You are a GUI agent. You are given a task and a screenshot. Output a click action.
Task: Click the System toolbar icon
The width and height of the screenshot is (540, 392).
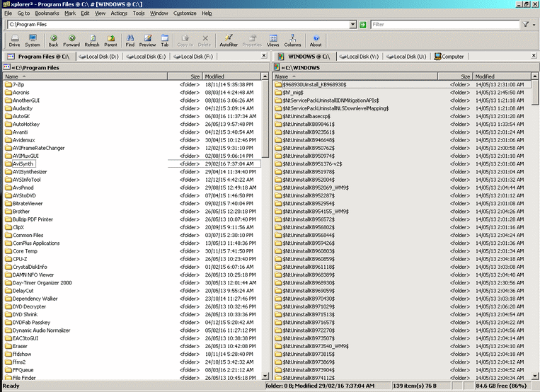[33, 40]
